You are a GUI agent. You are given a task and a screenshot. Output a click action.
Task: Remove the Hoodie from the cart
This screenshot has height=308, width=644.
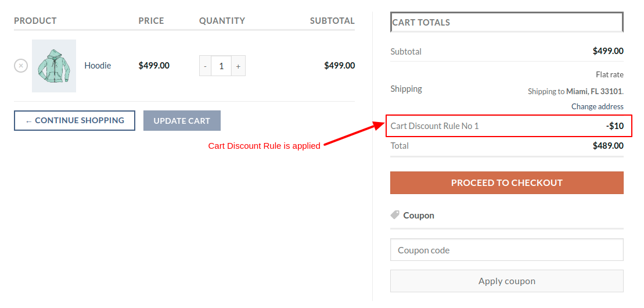21,66
